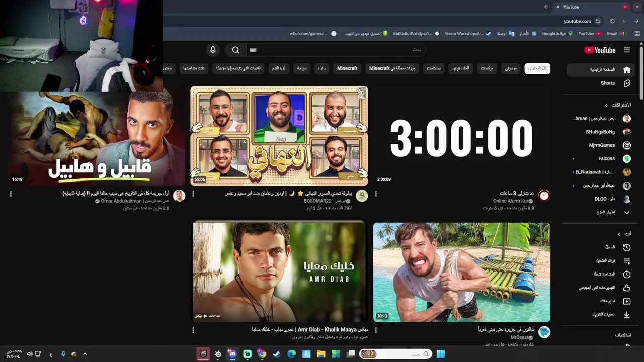Select the 'All' (كل المحتوى) filter chip
This screenshot has width=644, height=362.
537,68
